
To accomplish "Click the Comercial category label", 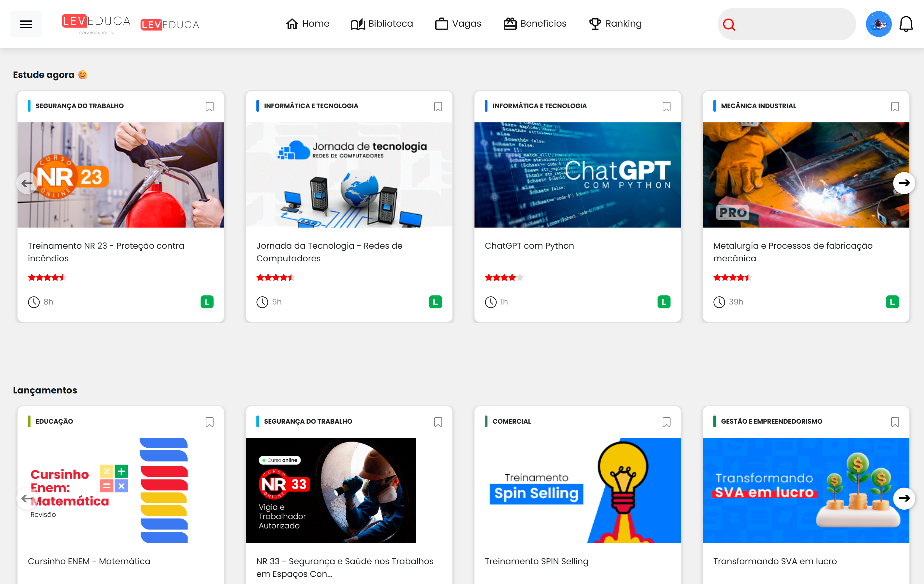I will tap(511, 421).
